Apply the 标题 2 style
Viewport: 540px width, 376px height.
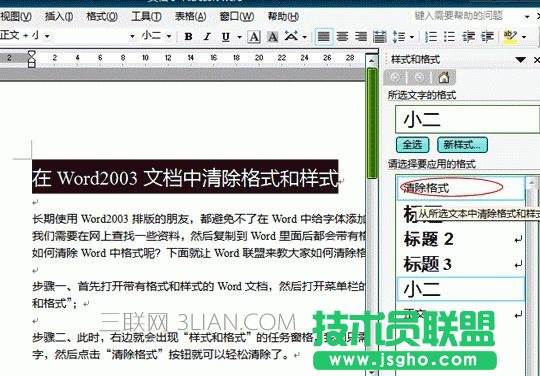coord(461,239)
